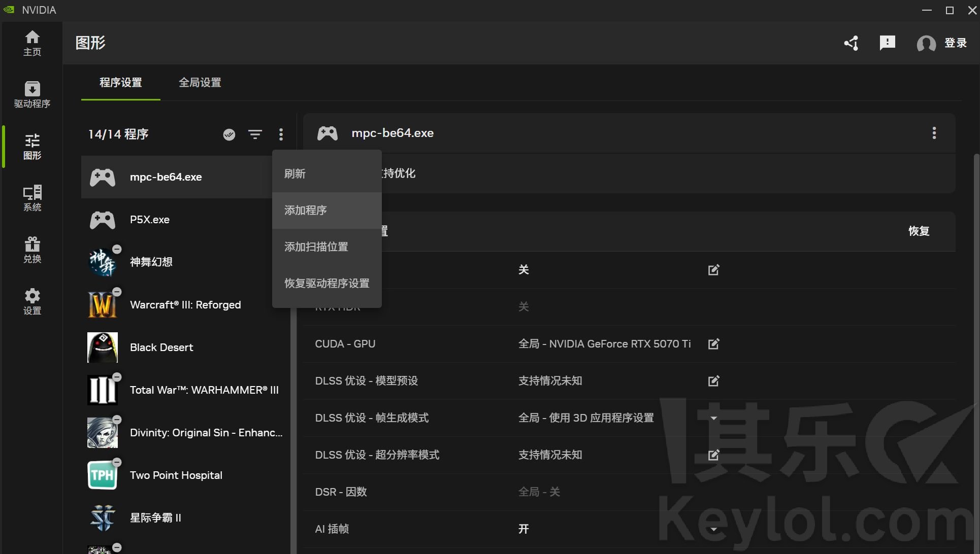Expand the AI 插帧 dropdown arrow
The height and width of the screenshot is (554, 980).
[713, 529]
